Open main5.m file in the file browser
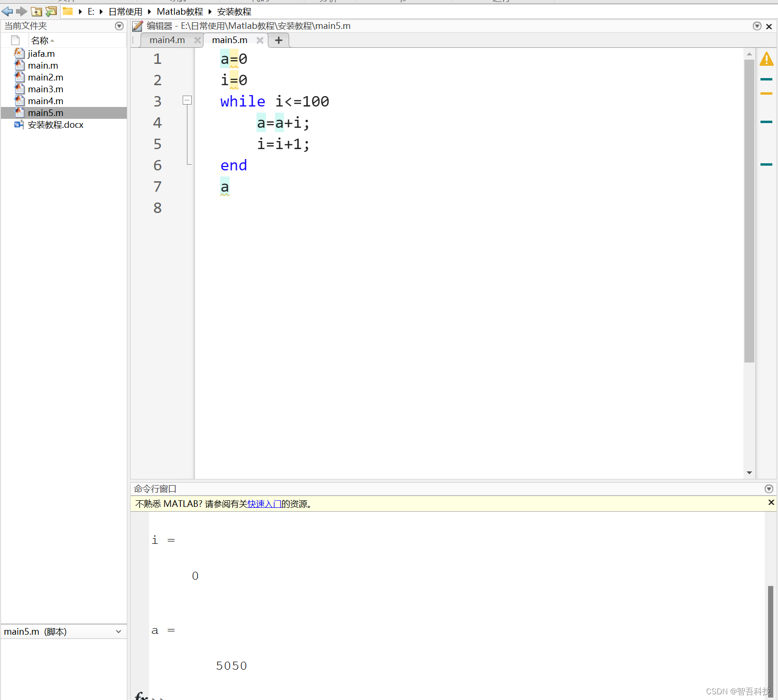Viewport: 778px width, 700px height. pos(45,113)
